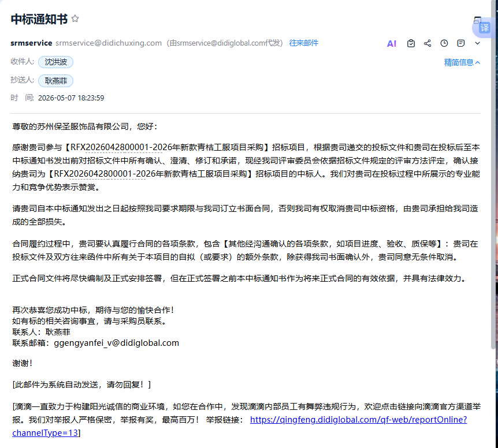Click the greeting 尊敬的苏州保圣服饰品有限公司

[x=70, y=126]
